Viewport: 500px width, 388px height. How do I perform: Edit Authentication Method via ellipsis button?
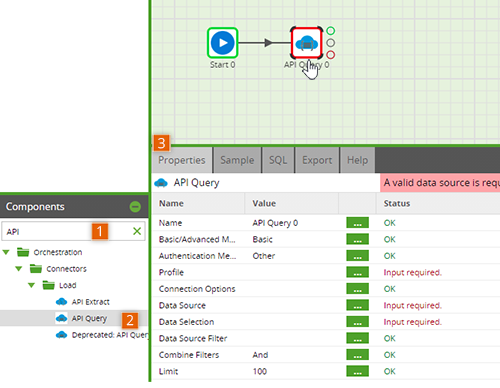pos(357,256)
